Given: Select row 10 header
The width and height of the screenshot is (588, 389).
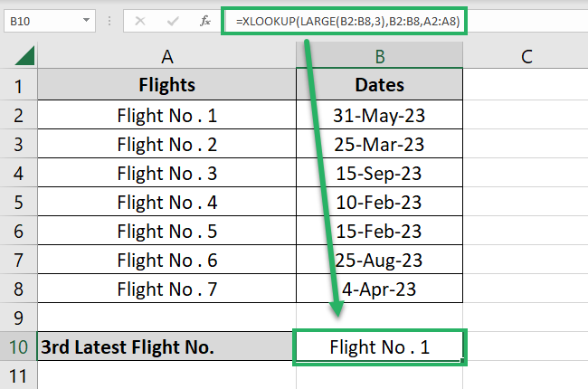Looking at the screenshot, I should pos(18,347).
